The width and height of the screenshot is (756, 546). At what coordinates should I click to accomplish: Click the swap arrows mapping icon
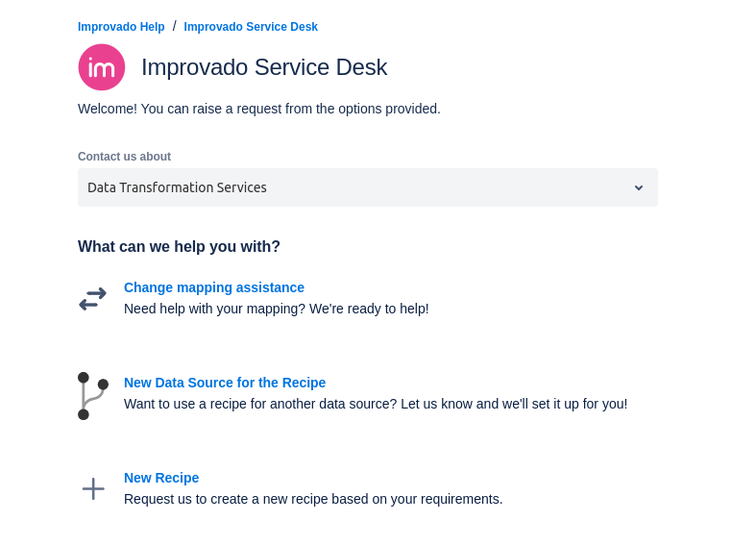(x=93, y=299)
